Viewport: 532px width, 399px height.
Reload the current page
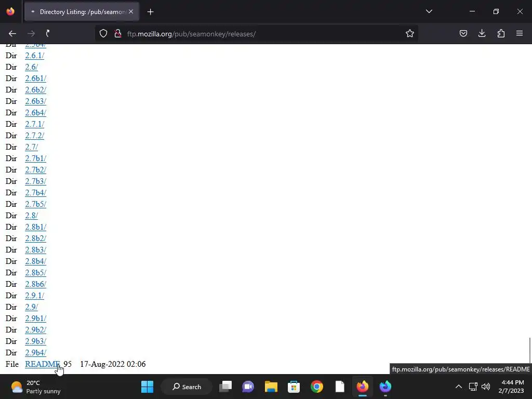pos(48,34)
